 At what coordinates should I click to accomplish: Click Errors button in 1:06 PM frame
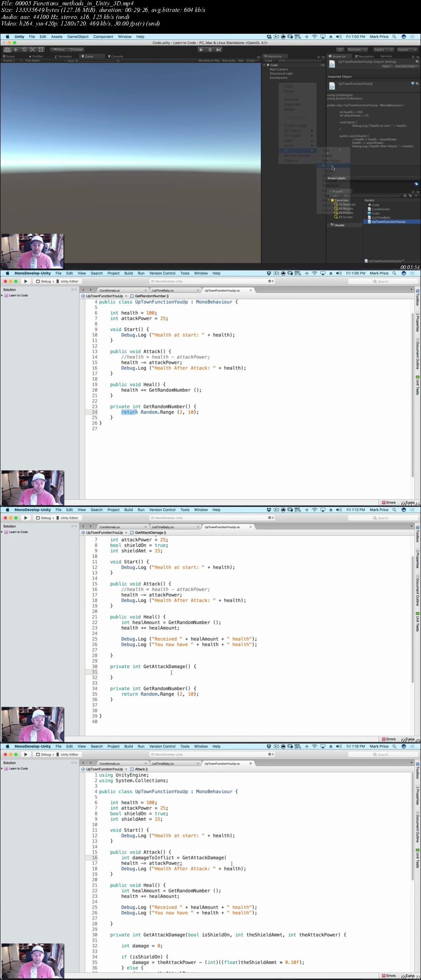click(x=389, y=502)
